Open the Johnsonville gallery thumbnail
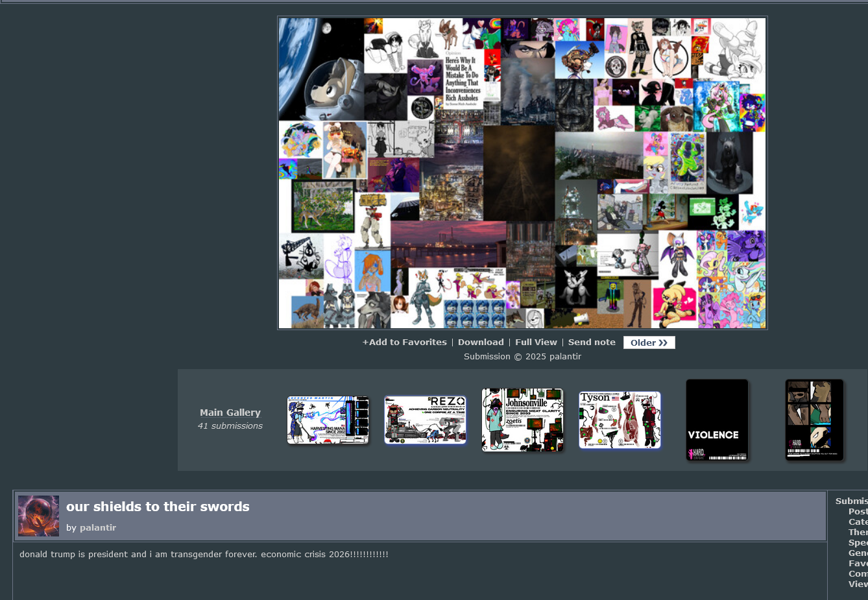868x600 pixels. [x=522, y=420]
